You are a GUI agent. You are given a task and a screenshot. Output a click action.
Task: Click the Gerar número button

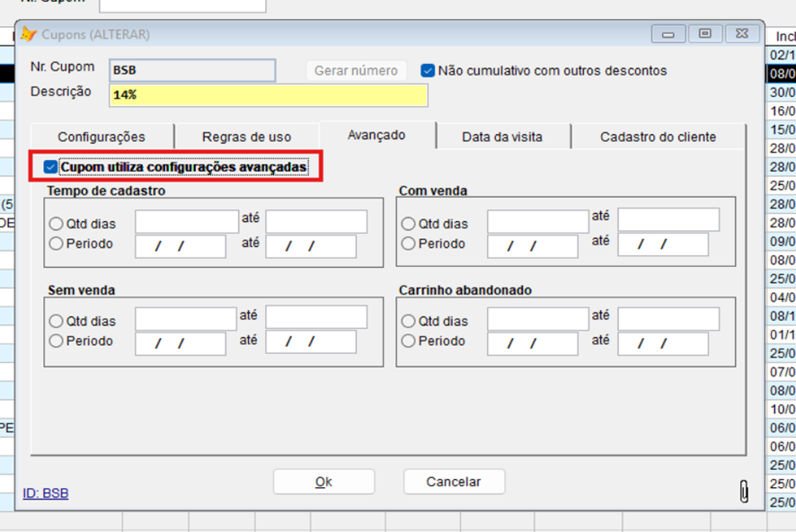coord(356,71)
